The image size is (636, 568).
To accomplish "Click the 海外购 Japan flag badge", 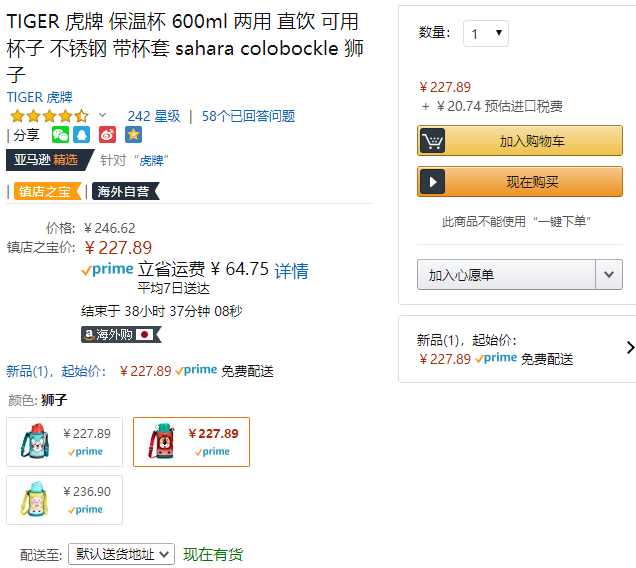I will pos(121,335).
